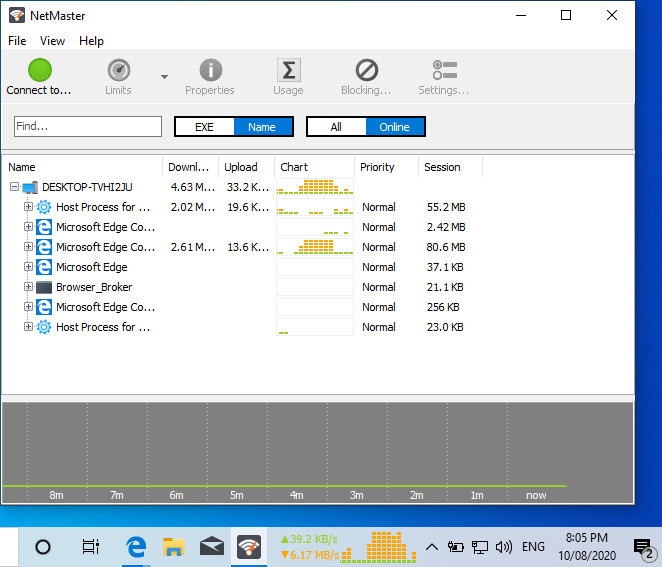Open the Limits dropdown arrow

[164, 77]
